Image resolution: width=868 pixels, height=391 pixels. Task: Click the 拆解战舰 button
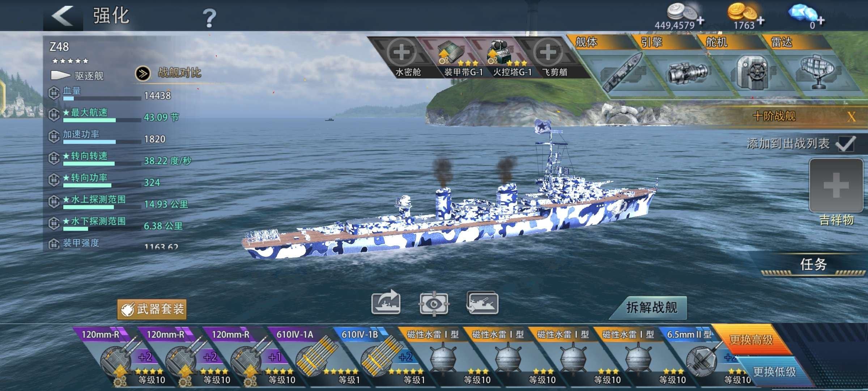(651, 307)
